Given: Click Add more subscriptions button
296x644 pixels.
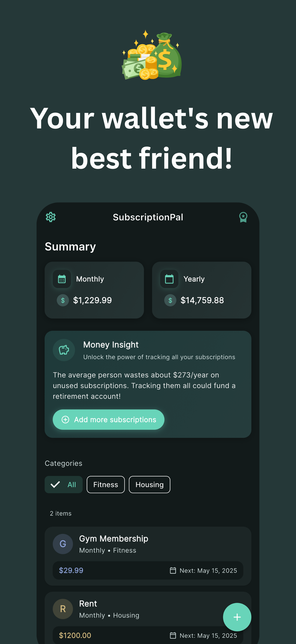Looking at the screenshot, I should pos(109,419).
